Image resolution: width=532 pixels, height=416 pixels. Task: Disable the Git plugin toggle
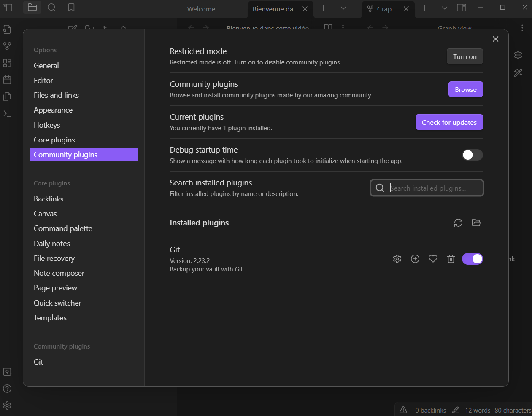(472, 259)
